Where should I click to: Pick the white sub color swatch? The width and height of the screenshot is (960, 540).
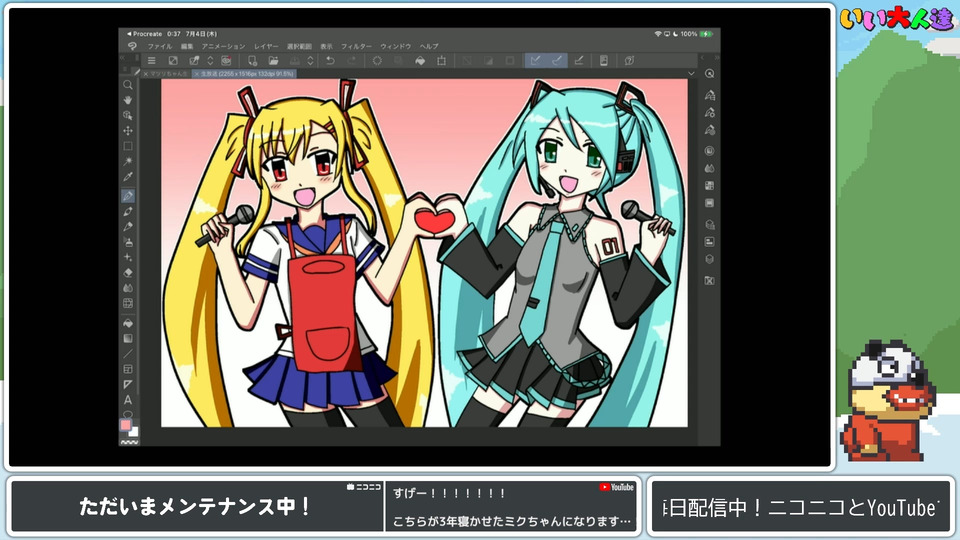click(x=134, y=432)
